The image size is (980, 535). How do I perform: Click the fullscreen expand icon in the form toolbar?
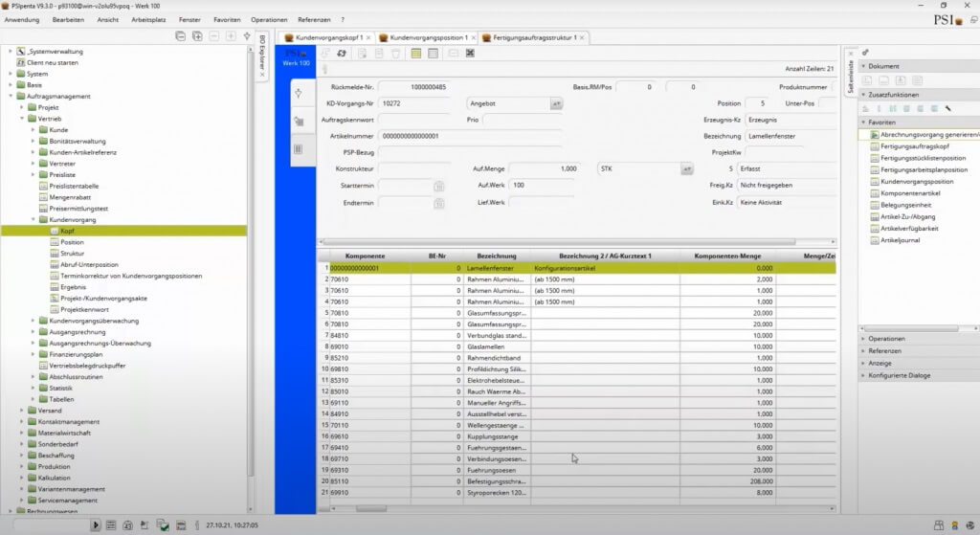point(470,54)
